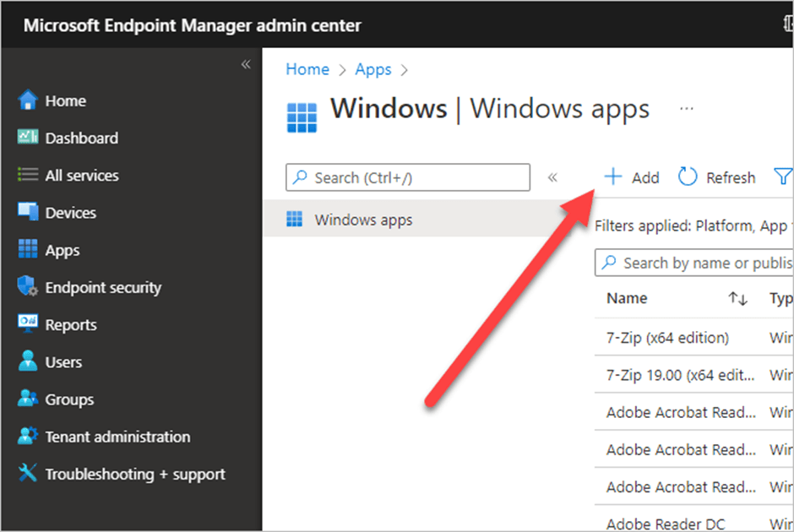This screenshot has height=532, width=794.
Task: Click the Filter funnel icon
Action: [x=783, y=176]
